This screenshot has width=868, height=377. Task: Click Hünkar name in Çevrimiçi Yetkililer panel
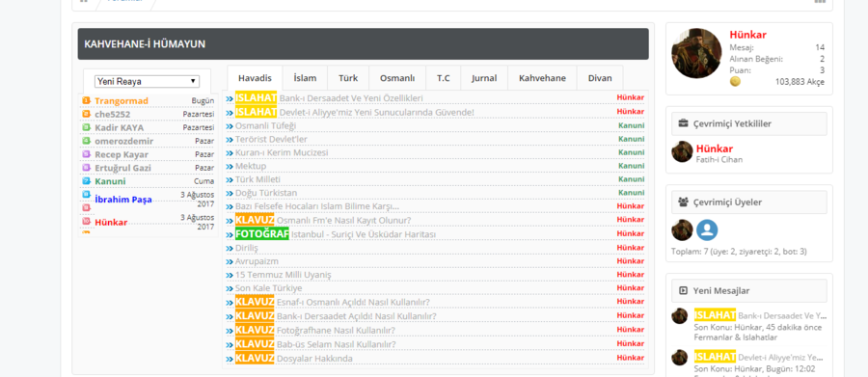coord(714,148)
